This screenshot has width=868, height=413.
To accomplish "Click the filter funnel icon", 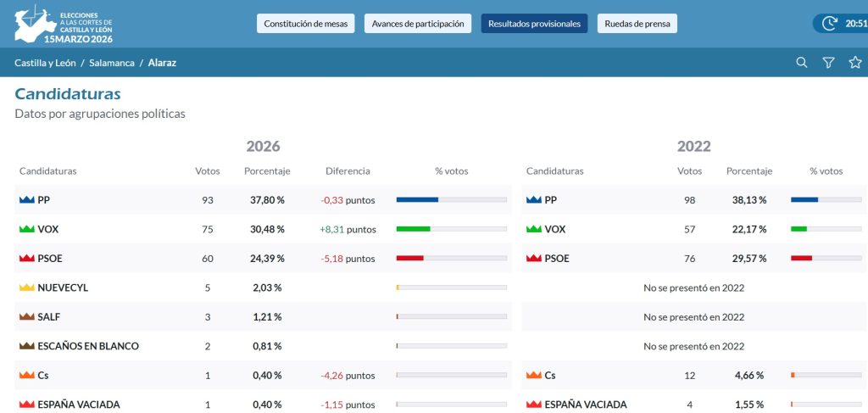I will 828,63.
